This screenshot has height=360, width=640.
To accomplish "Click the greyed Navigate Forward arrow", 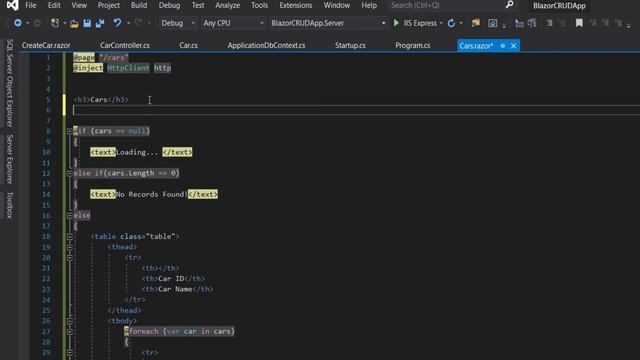I will (x=37, y=23).
